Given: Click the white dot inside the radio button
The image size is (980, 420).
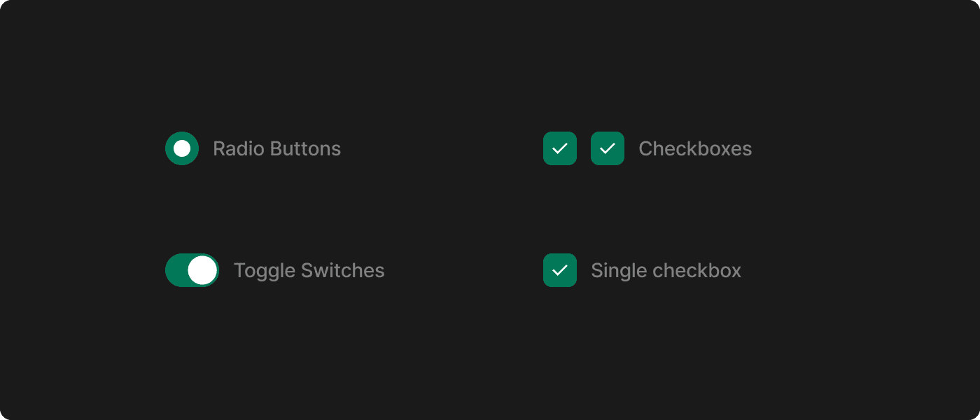Looking at the screenshot, I should tap(182, 148).
